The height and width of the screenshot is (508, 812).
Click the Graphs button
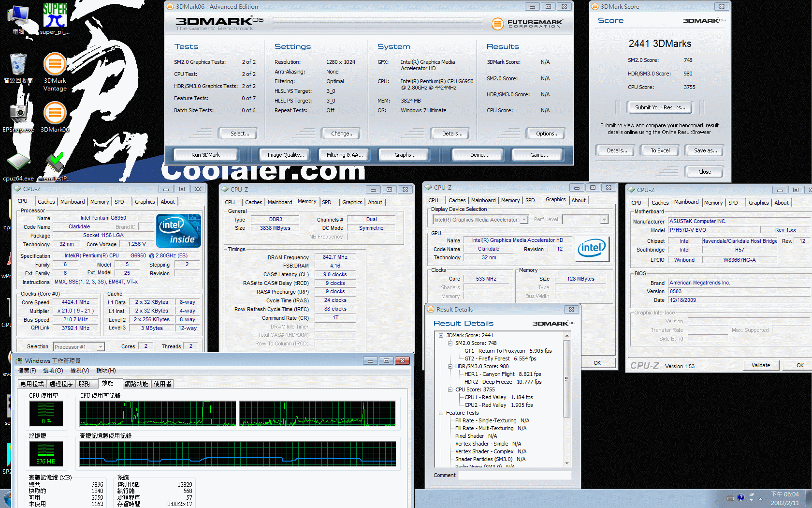pos(405,155)
